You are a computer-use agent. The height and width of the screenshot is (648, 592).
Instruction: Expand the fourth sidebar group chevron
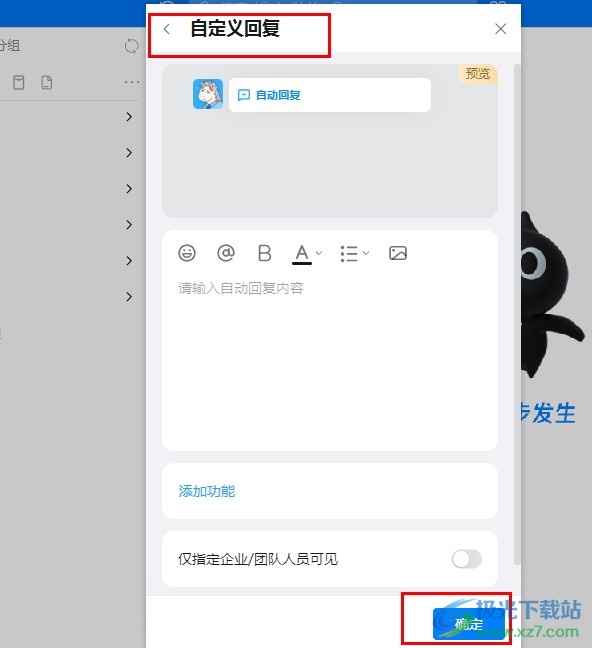pyautogui.click(x=129, y=225)
